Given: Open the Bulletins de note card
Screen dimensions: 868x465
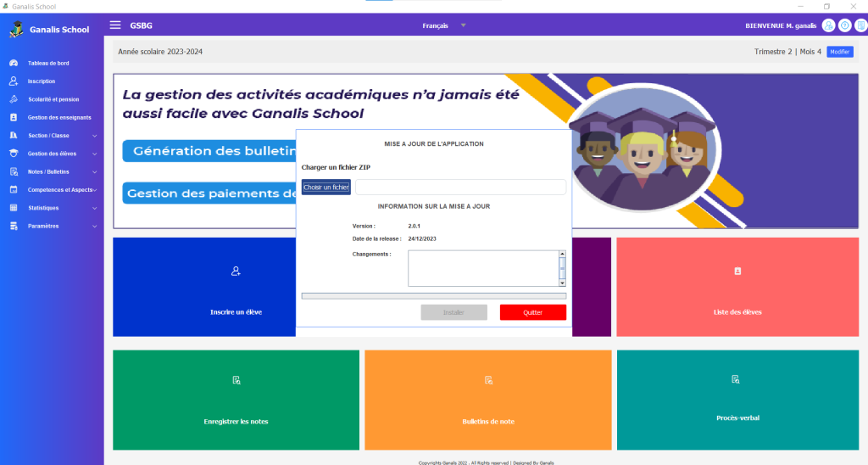Looking at the screenshot, I should coord(488,400).
